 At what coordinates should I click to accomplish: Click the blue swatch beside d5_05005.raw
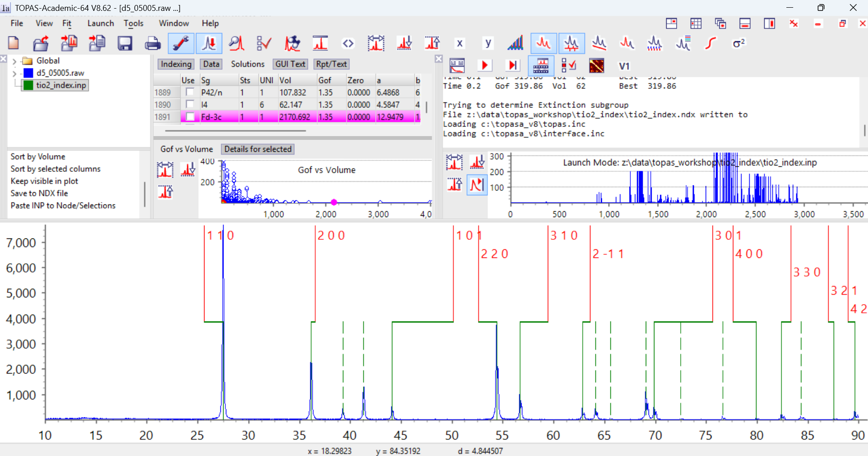(28, 73)
